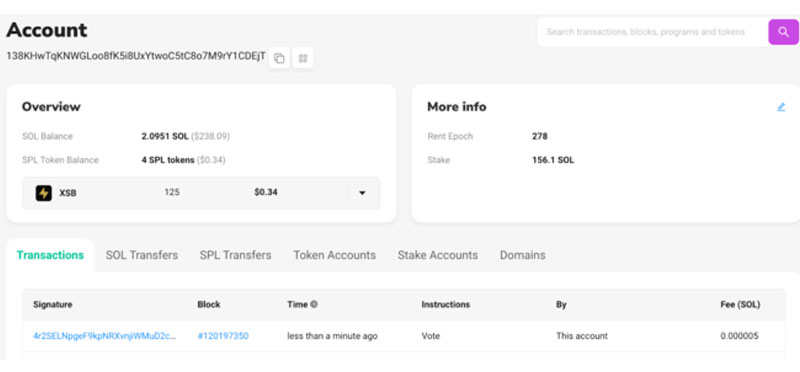The width and height of the screenshot is (800, 372).
Task: Click the '4 SPL tokens' balance text
Action: tap(168, 160)
